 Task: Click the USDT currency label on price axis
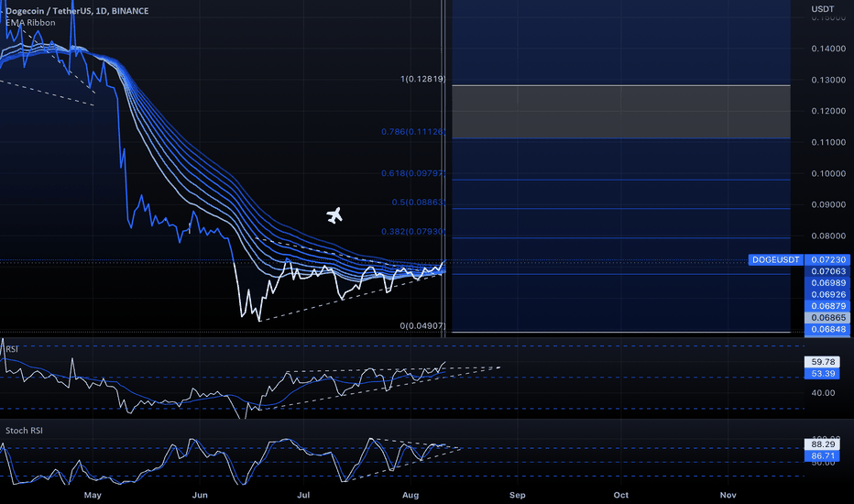pos(823,9)
